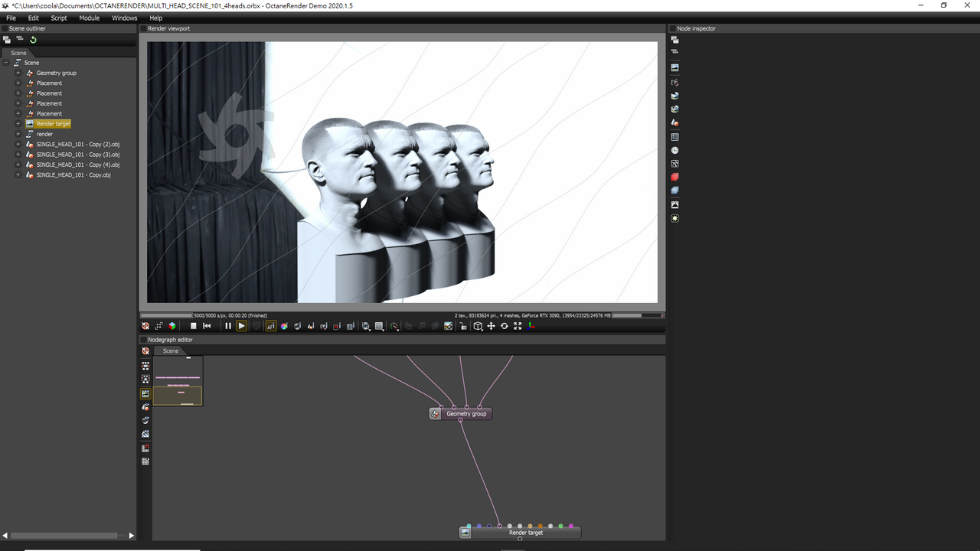The width and height of the screenshot is (980, 551).
Task: Expand SINGLE_HEAD_101 - Copy (4).obj
Action: (x=18, y=165)
